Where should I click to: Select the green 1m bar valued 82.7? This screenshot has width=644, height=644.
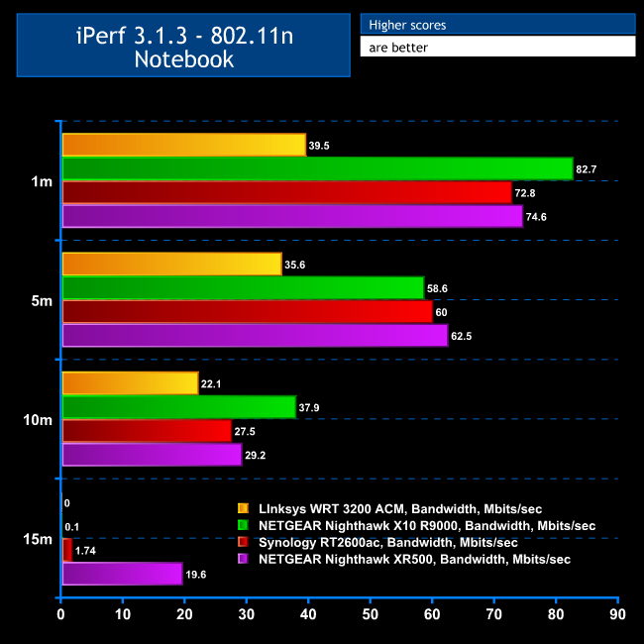317,168
